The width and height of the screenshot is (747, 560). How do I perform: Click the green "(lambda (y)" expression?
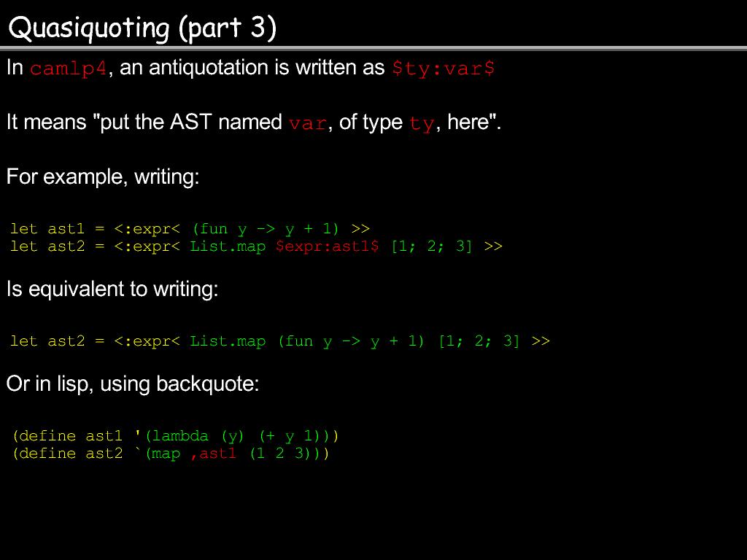pyautogui.click(x=195, y=436)
